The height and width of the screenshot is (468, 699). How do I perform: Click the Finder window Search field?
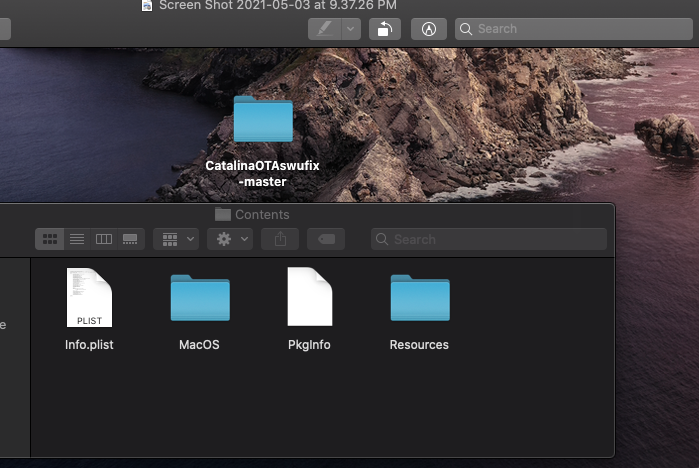tap(489, 239)
